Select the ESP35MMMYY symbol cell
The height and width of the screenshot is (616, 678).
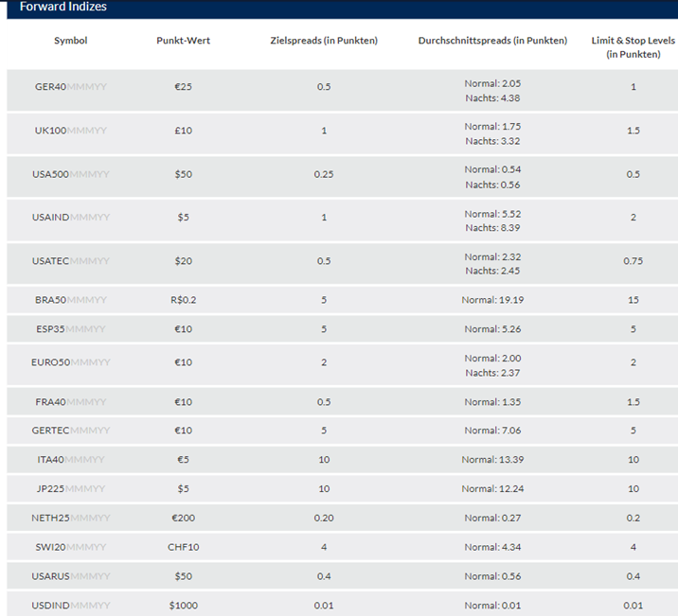tap(70, 329)
